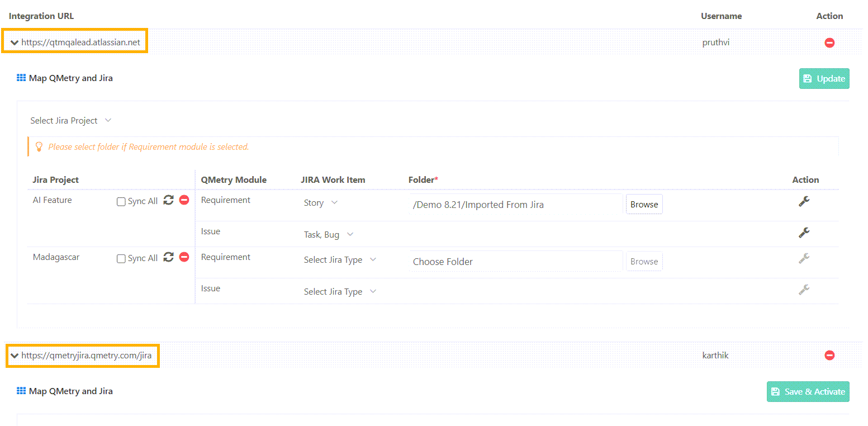Click the sync refresh icon for Madagascar
This screenshot has width=868, height=426.
168,258
